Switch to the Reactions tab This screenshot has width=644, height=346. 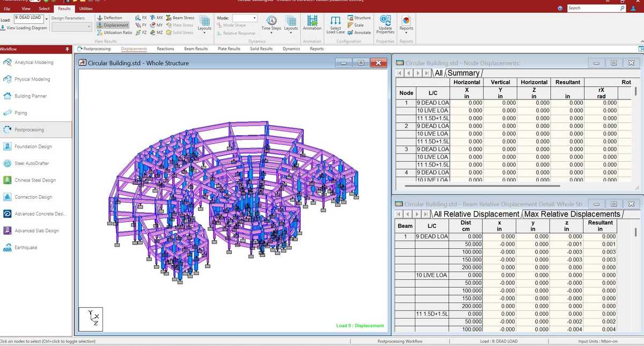click(165, 48)
